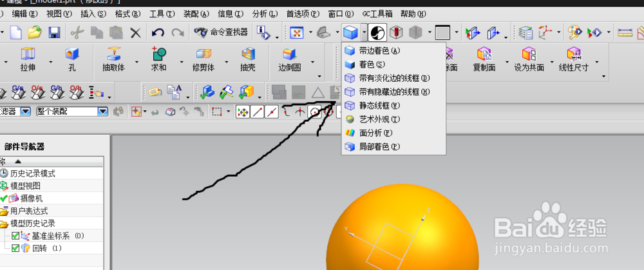
Task: Click the gray background square icon
Action: (x=443, y=32)
